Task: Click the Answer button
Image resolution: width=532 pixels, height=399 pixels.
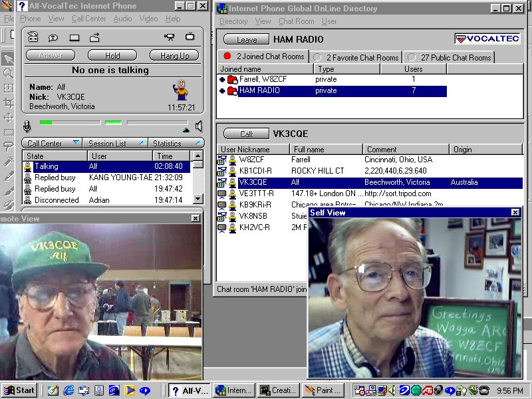Action: pyautogui.click(x=51, y=55)
